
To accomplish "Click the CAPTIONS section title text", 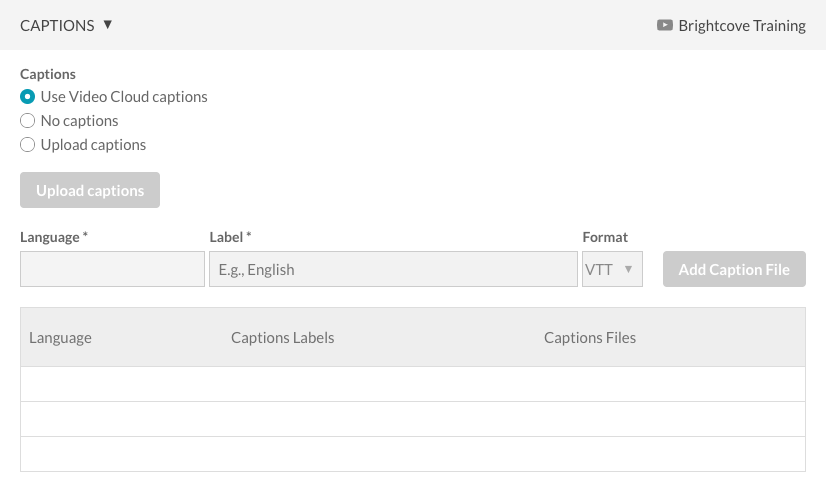I will [57, 25].
